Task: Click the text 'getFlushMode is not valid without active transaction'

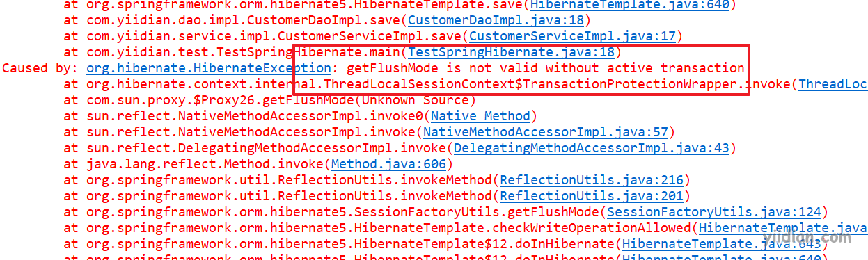Action: pos(545,67)
